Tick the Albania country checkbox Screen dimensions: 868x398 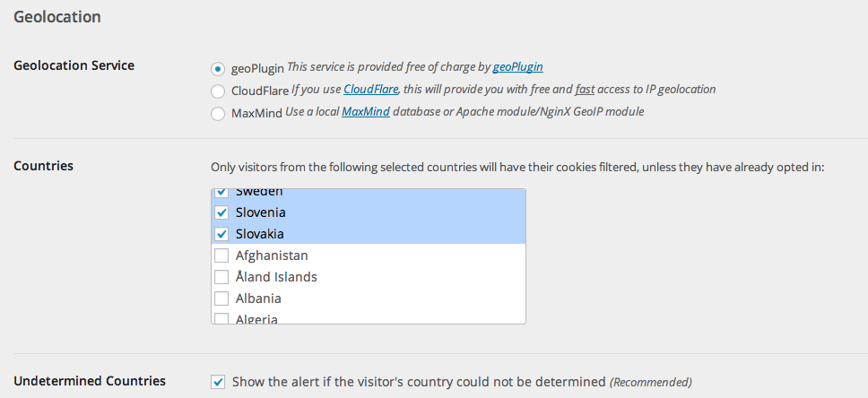pos(221,298)
